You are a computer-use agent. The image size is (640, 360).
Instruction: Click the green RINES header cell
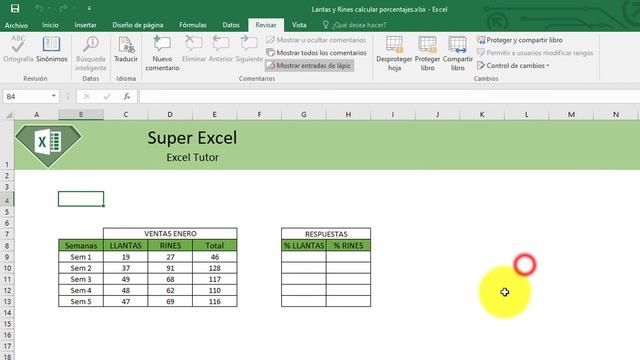tap(170, 245)
